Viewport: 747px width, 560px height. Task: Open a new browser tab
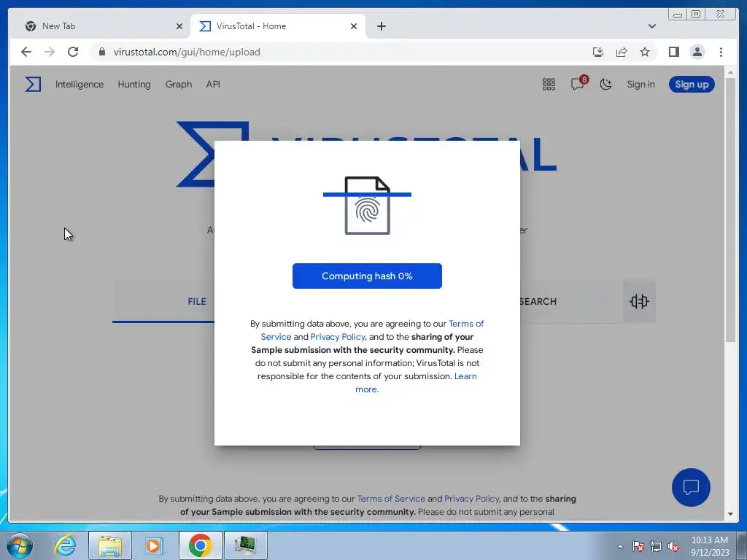coord(381,26)
